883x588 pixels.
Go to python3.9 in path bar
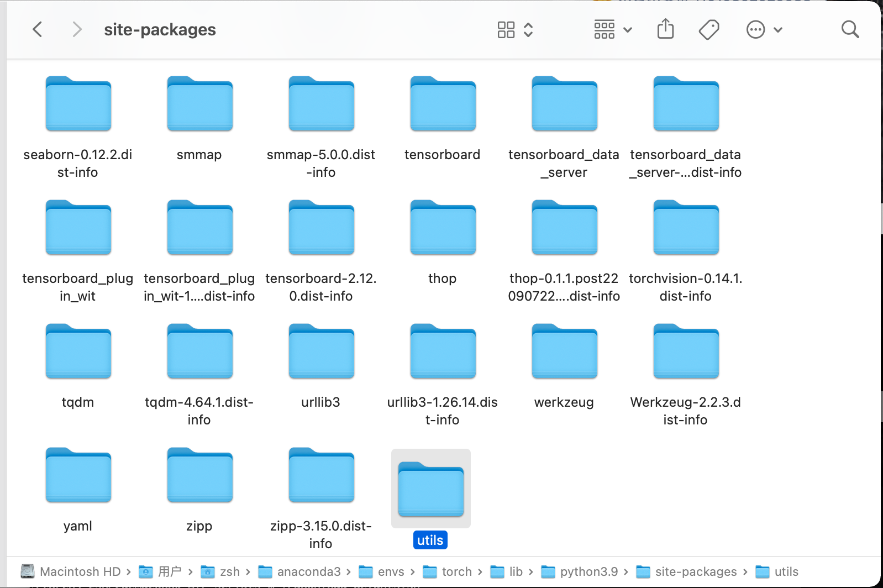[x=579, y=571]
